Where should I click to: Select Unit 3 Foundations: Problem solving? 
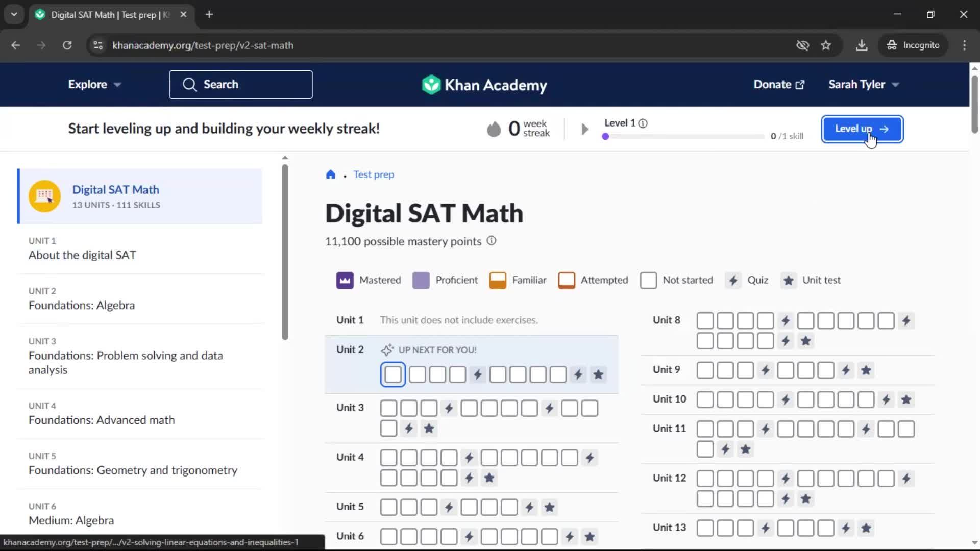pos(140,356)
